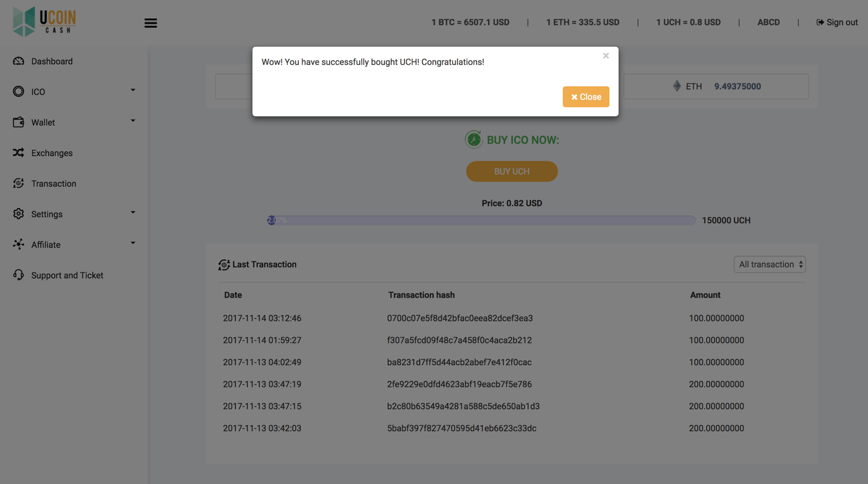Click the BUY UCH button

512,172
